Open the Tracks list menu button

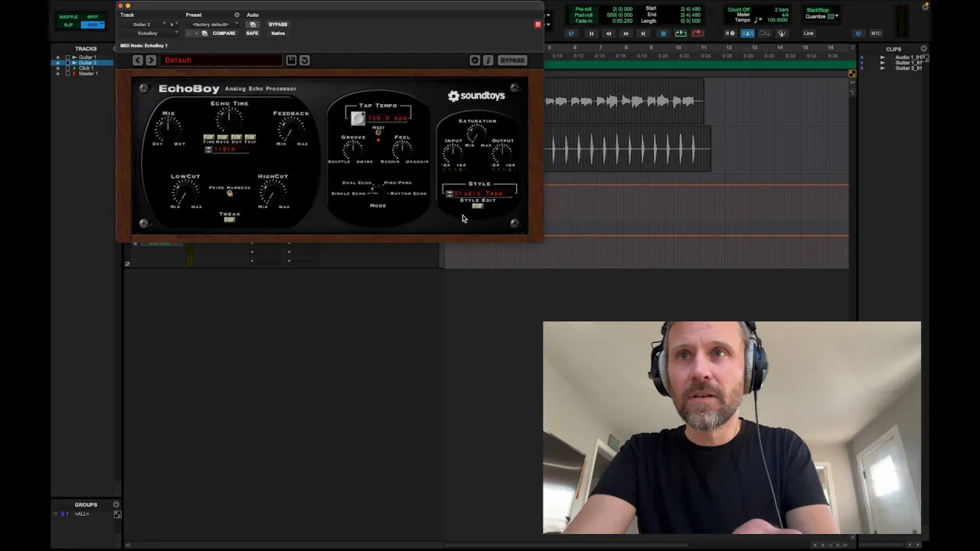[116, 48]
